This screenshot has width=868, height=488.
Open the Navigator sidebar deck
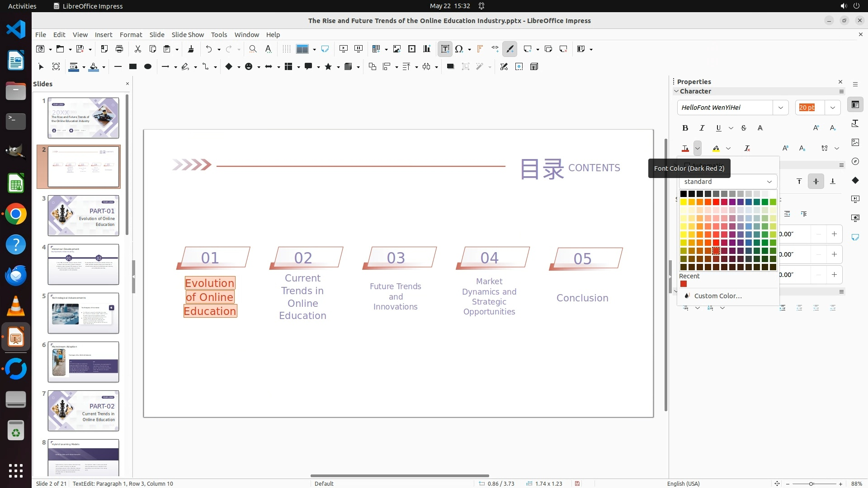(855, 161)
